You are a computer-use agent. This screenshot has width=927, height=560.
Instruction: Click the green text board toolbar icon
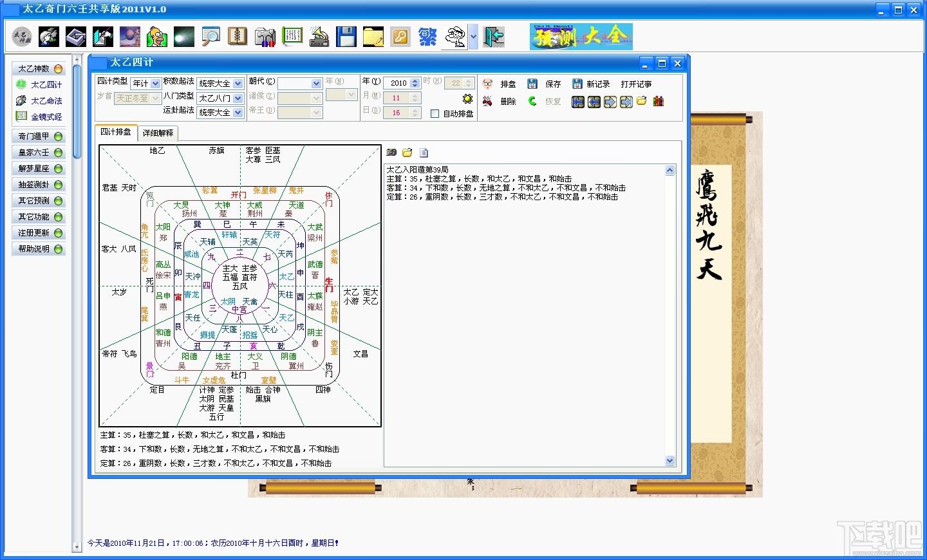click(292, 37)
